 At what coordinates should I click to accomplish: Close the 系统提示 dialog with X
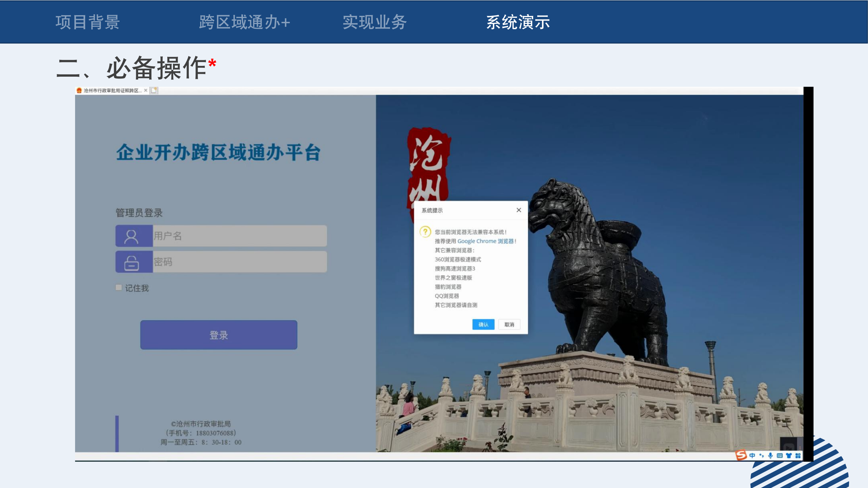(519, 210)
